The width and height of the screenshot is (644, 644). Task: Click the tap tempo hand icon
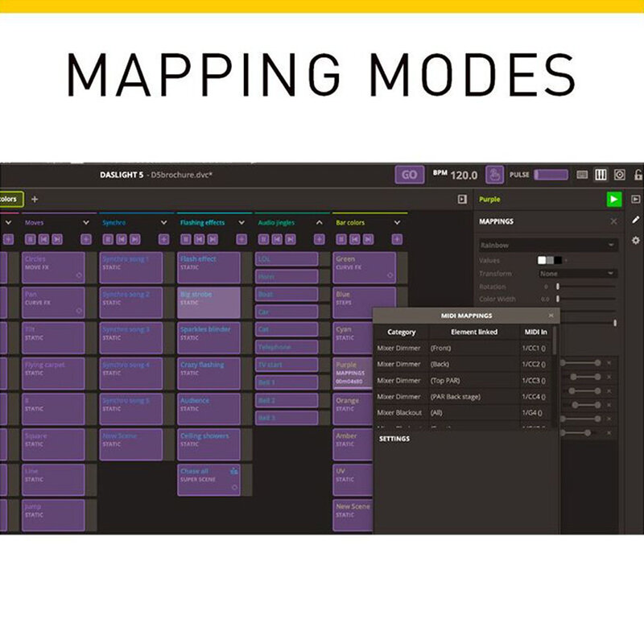[x=496, y=175]
